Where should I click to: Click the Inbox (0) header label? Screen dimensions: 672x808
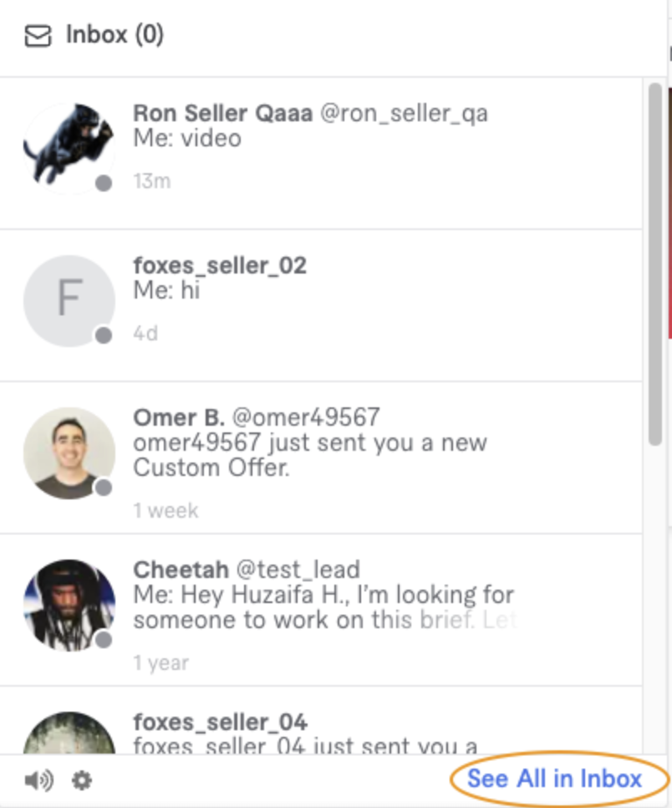pos(114,35)
